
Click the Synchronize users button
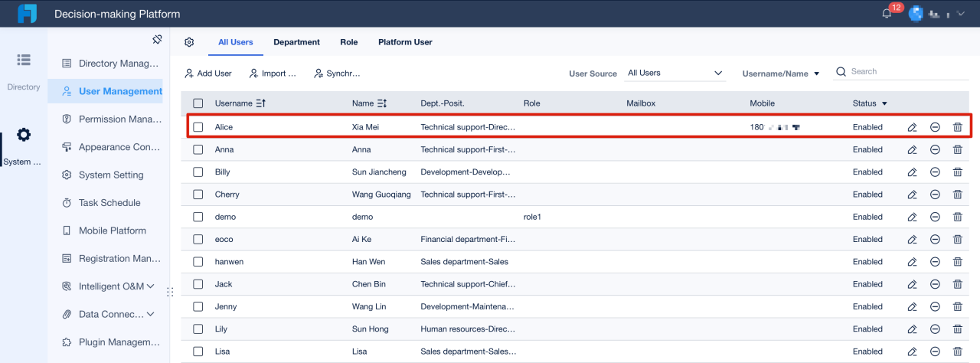[337, 74]
